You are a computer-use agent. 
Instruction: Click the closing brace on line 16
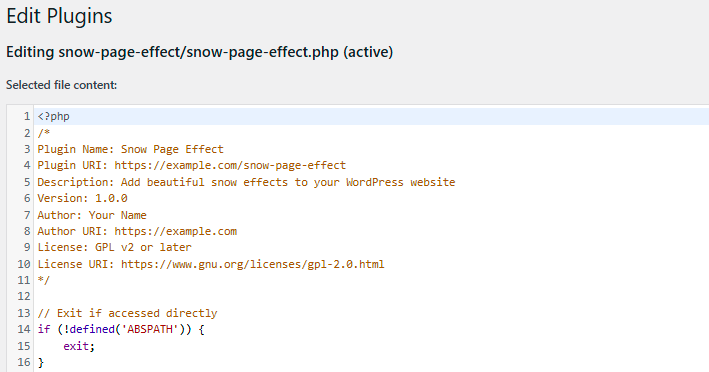click(x=41, y=363)
